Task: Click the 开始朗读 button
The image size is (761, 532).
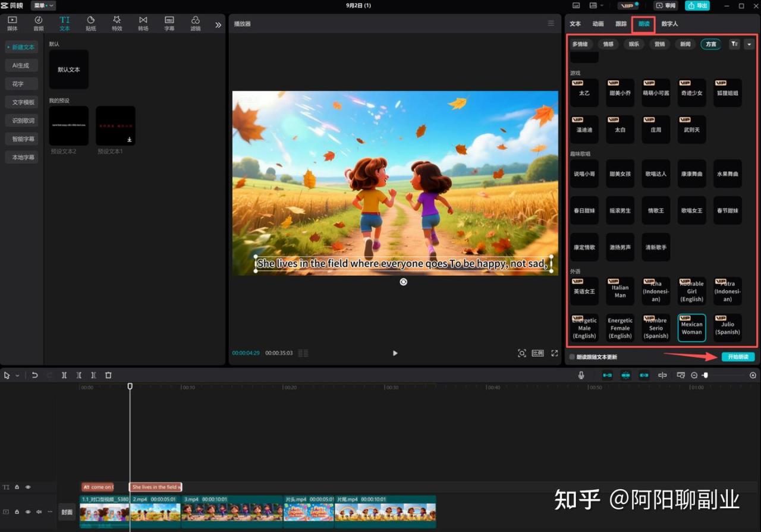Action: pyautogui.click(x=738, y=357)
